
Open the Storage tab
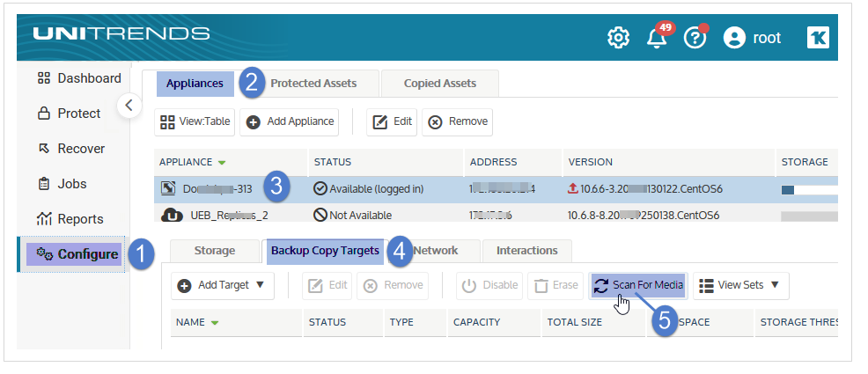pyautogui.click(x=215, y=251)
